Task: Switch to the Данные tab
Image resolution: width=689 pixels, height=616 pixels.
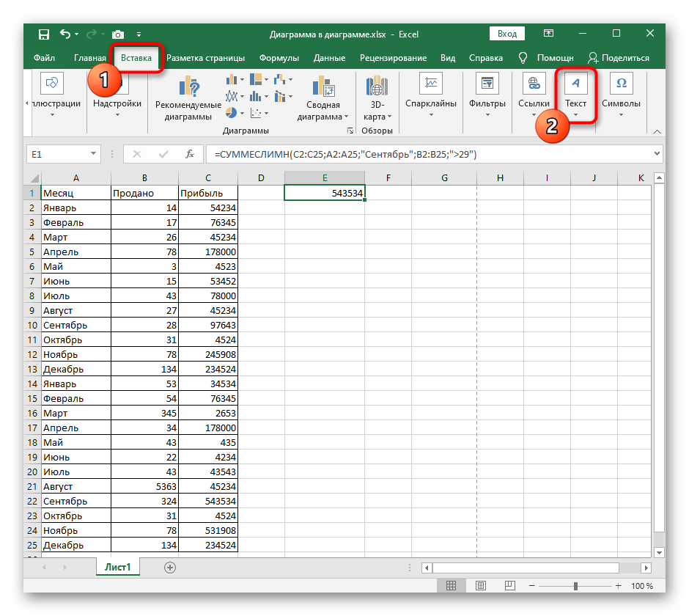Action: (x=329, y=58)
